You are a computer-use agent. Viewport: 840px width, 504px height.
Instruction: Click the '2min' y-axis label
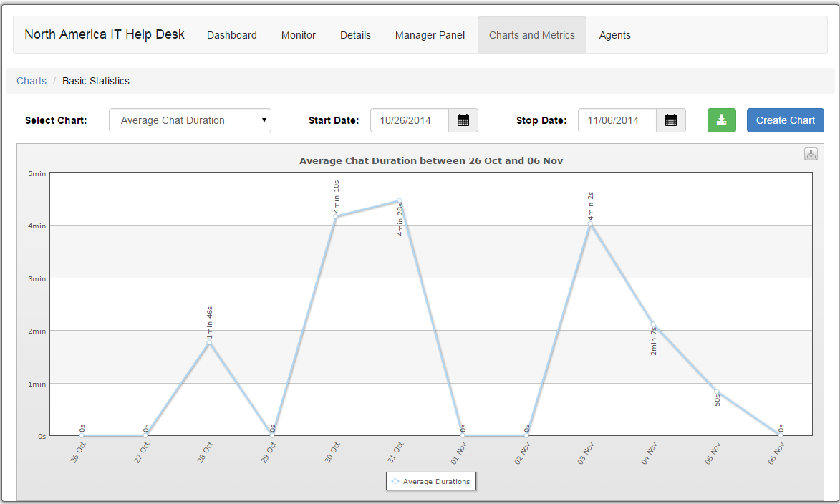(x=37, y=331)
